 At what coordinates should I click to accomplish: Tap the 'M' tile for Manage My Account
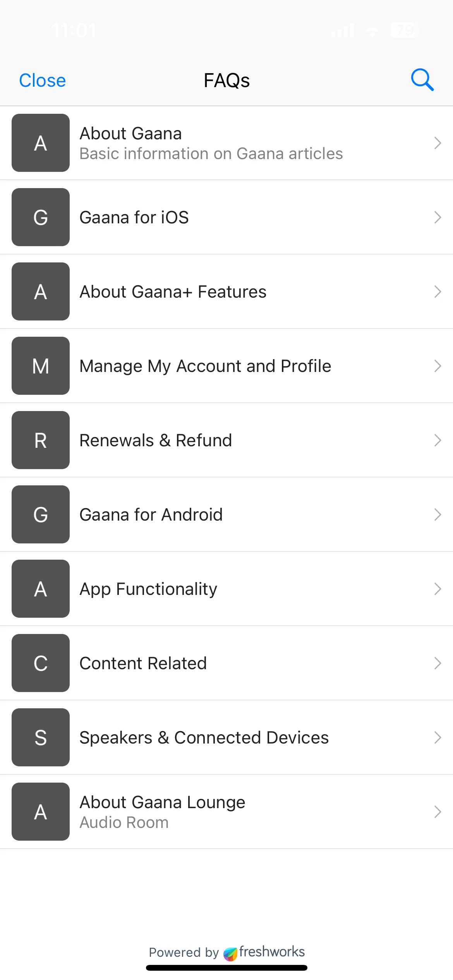[x=41, y=366]
